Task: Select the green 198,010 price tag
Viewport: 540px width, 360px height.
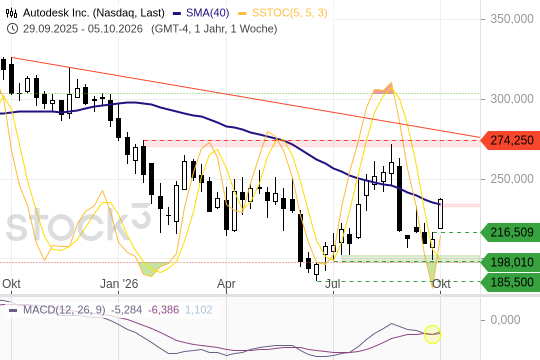Action: pos(510,263)
